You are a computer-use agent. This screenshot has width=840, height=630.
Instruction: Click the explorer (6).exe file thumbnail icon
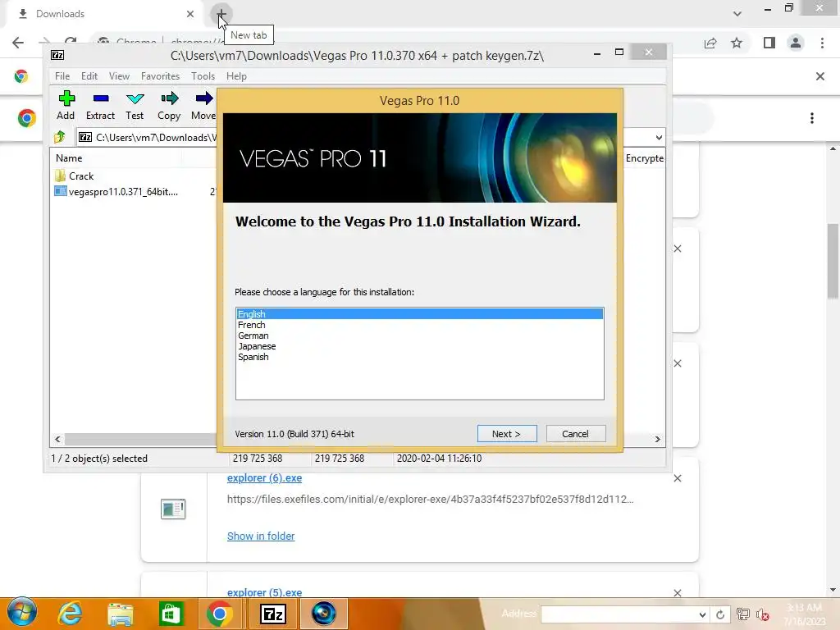coord(173,509)
